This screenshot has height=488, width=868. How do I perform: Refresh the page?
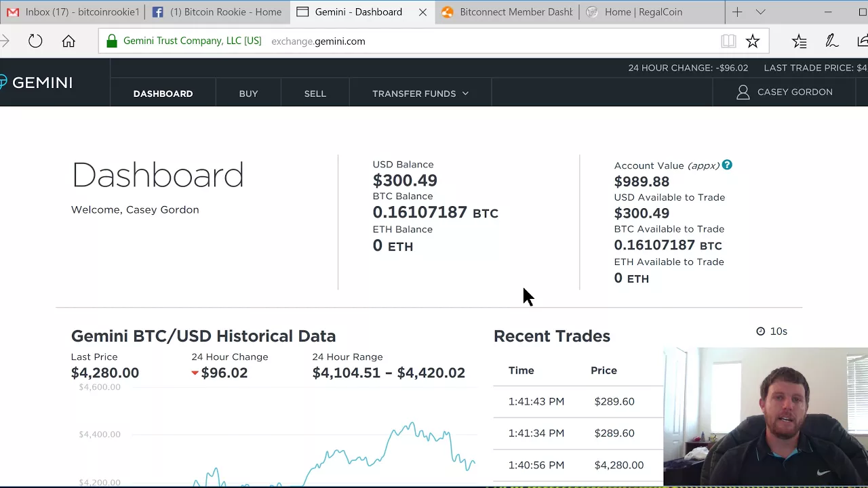(35, 41)
